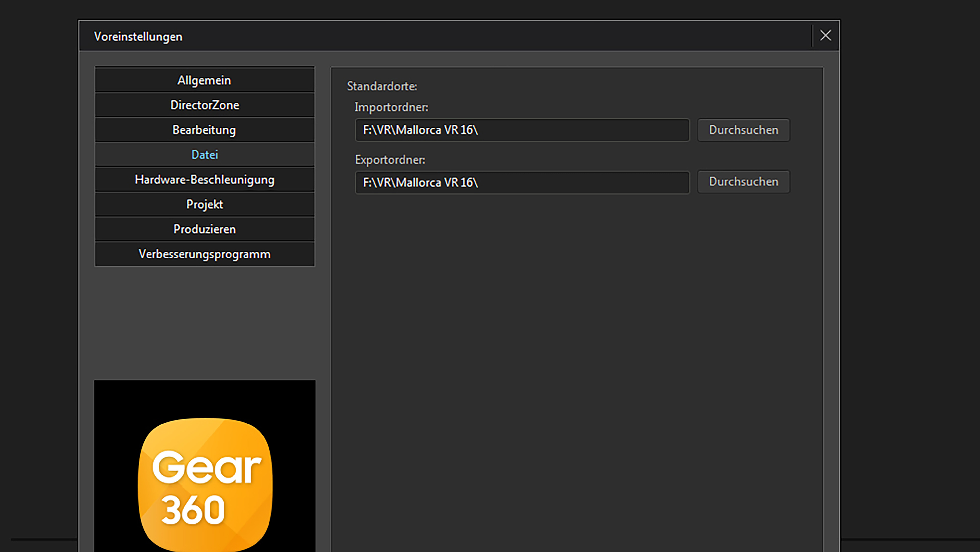Focus the Exportordner path field
Screen dimensions: 980x552
tap(522, 182)
